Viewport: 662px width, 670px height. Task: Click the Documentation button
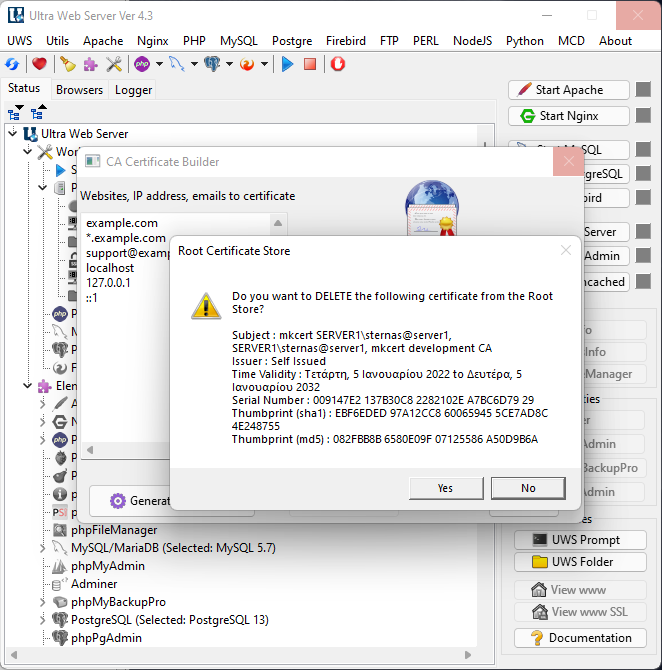(580, 638)
